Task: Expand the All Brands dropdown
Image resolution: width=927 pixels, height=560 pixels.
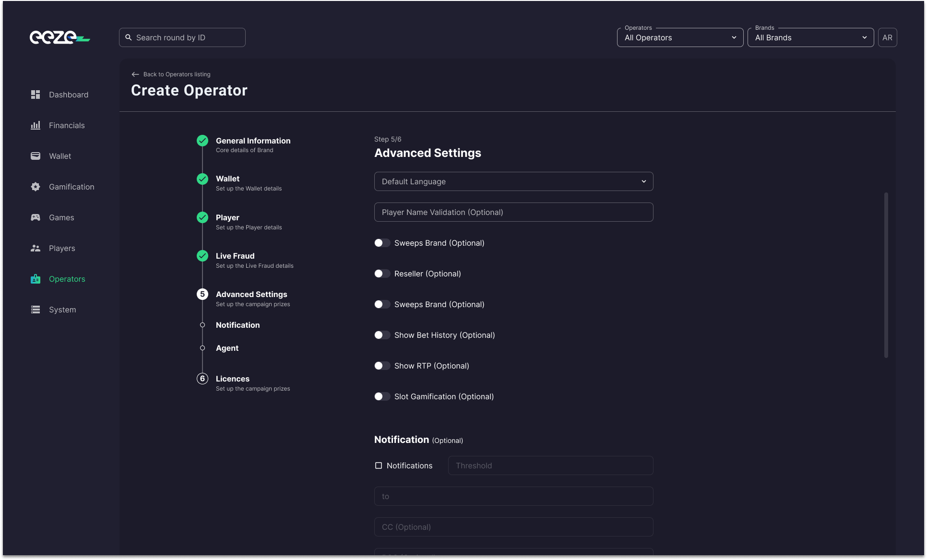Action: [x=810, y=37]
